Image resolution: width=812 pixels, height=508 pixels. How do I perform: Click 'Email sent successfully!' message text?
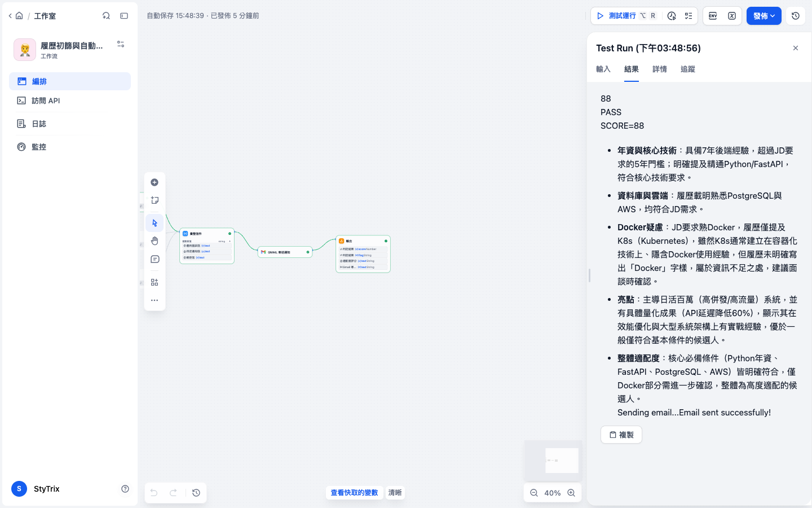(x=725, y=413)
